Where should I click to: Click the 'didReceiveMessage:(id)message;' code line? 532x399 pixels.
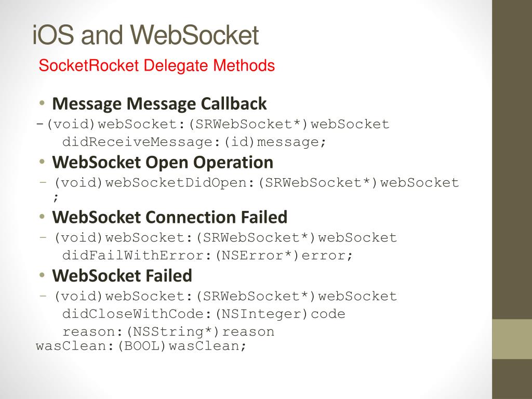tap(194, 142)
